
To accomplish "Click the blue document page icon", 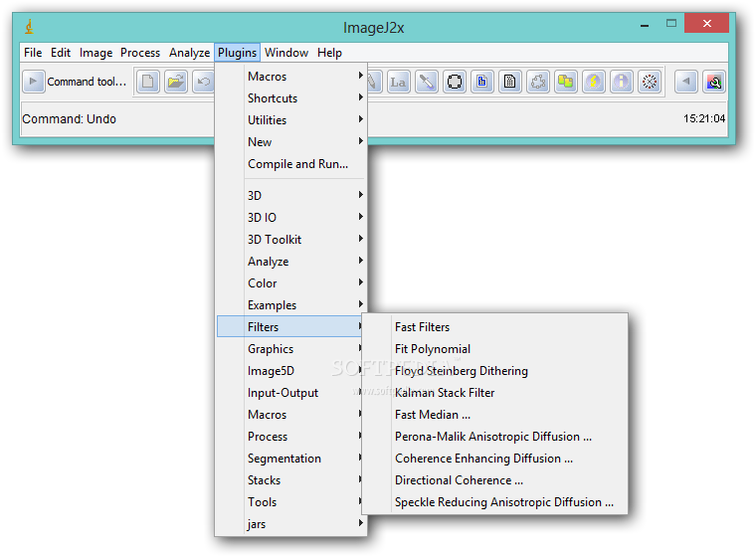I will coord(482,82).
